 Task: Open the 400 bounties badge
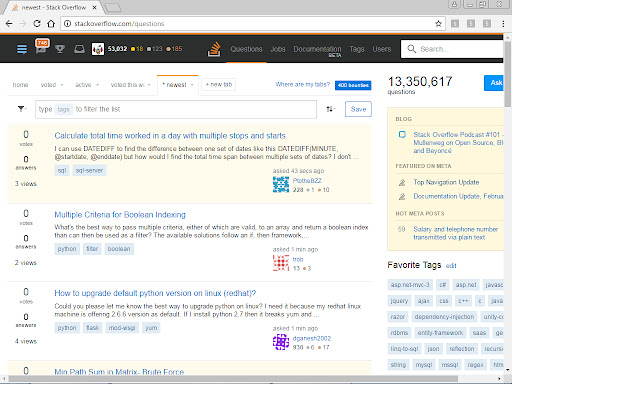coord(353,85)
